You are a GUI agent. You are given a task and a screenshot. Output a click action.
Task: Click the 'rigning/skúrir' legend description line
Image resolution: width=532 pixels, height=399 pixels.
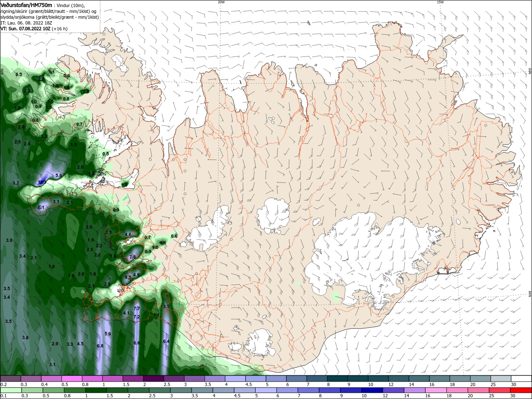tap(49, 11)
